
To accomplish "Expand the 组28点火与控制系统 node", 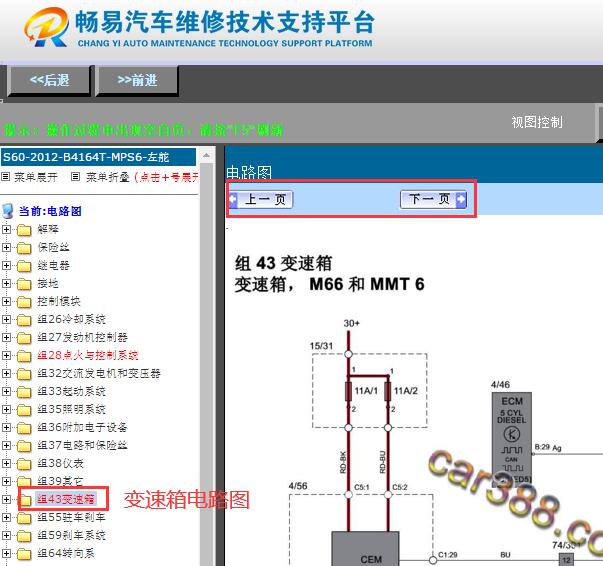I will point(6,355).
